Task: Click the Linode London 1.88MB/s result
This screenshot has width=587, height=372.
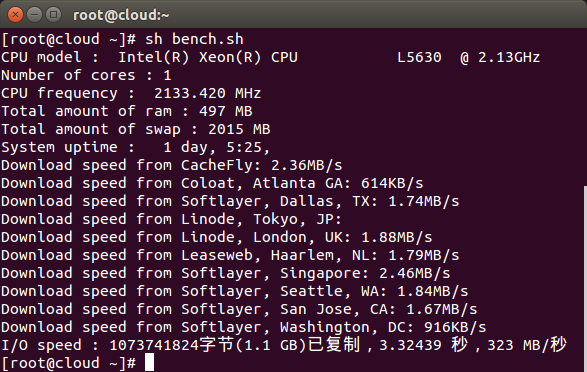Action: click(396, 237)
